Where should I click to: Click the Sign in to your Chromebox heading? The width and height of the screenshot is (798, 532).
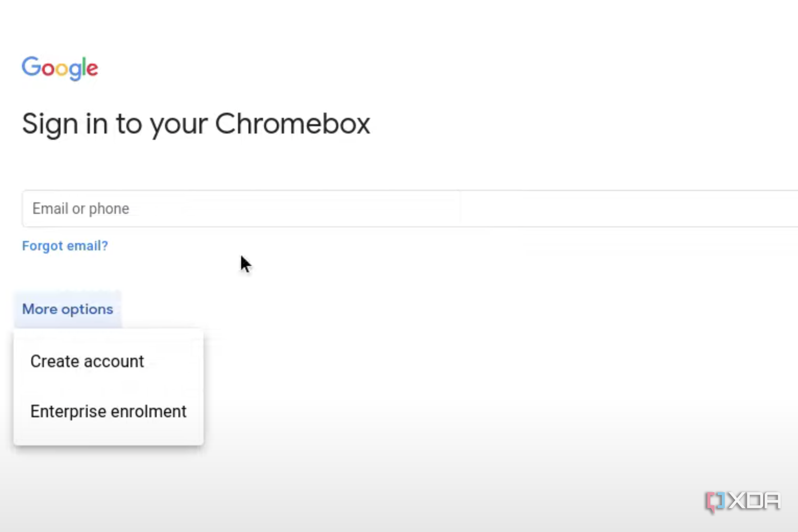(x=196, y=124)
